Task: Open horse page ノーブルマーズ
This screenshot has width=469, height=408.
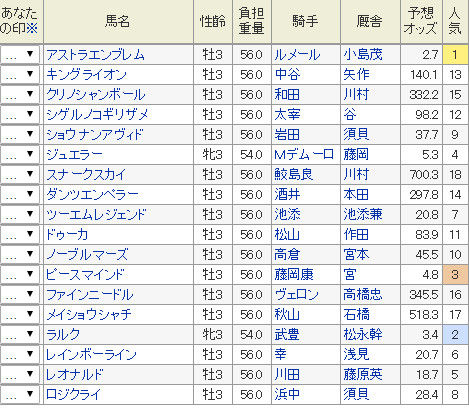Action: pyautogui.click(x=87, y=255)
